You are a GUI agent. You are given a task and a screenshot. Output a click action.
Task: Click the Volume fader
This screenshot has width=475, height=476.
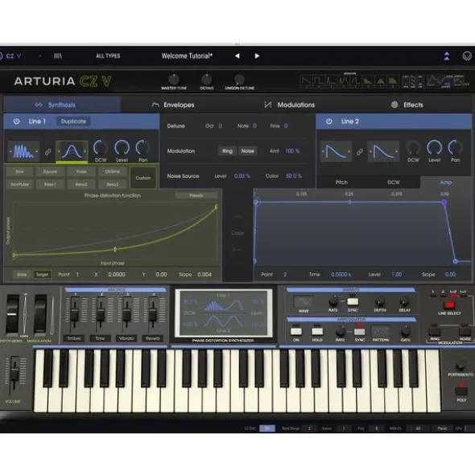[14, 375]
